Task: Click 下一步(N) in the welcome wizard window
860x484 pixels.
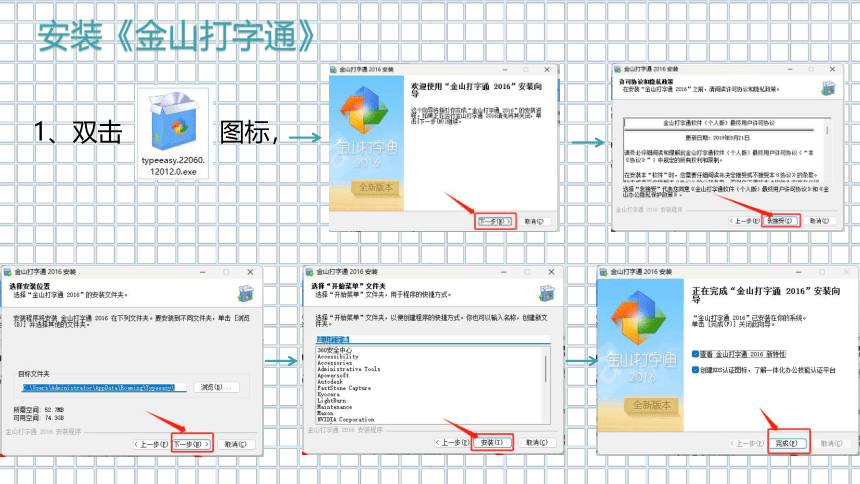Action: point(495,222)
